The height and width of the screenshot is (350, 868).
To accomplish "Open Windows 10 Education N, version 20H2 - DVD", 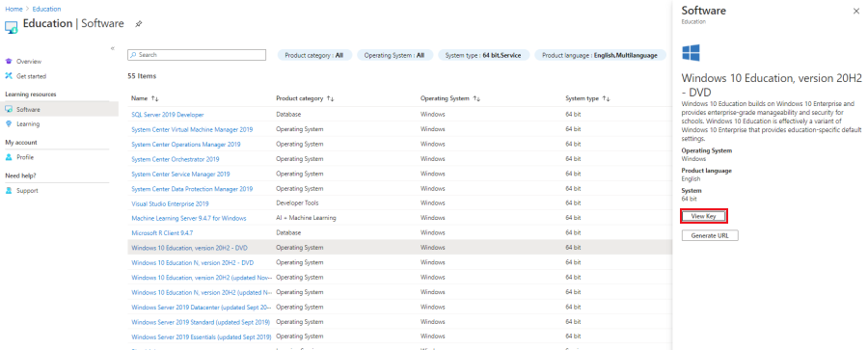I will coord(193,262).
